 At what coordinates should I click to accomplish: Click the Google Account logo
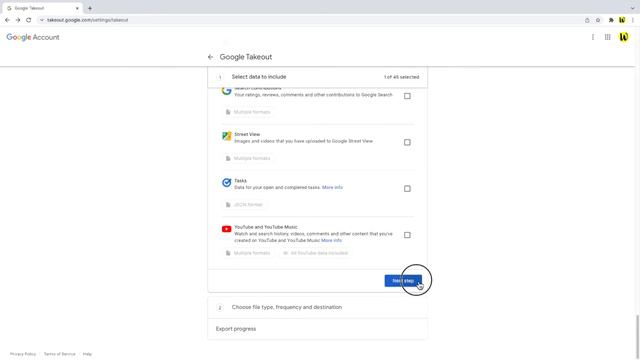point(33,37)
